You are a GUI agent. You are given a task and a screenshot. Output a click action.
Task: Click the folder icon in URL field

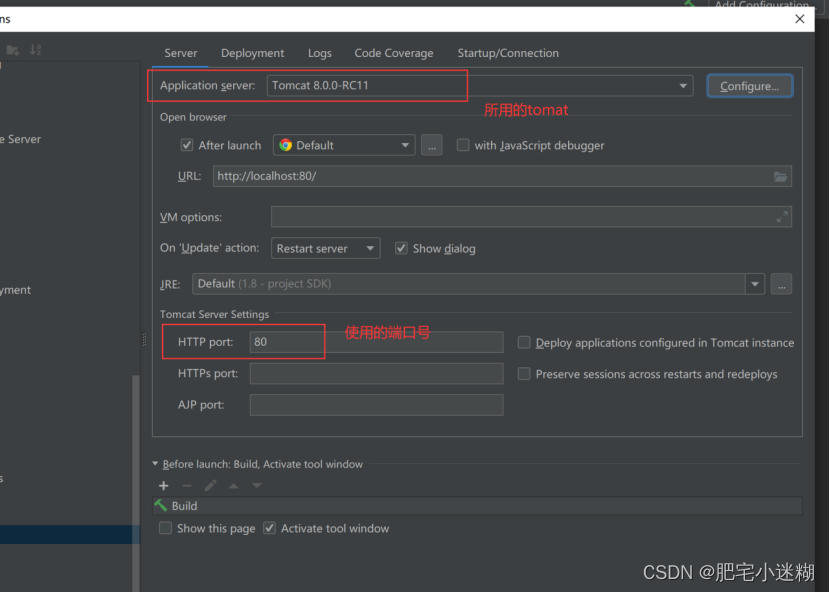tap(781, 176)
